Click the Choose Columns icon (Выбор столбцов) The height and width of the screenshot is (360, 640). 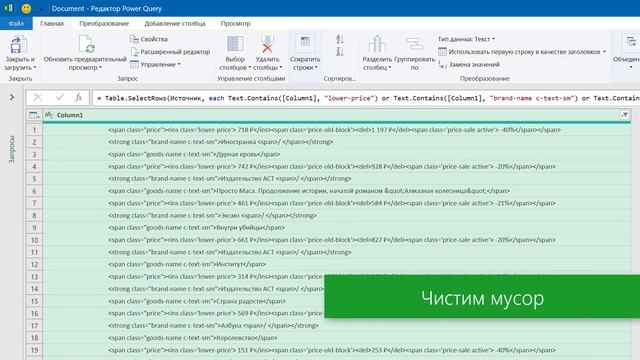(x=235, y=44)
